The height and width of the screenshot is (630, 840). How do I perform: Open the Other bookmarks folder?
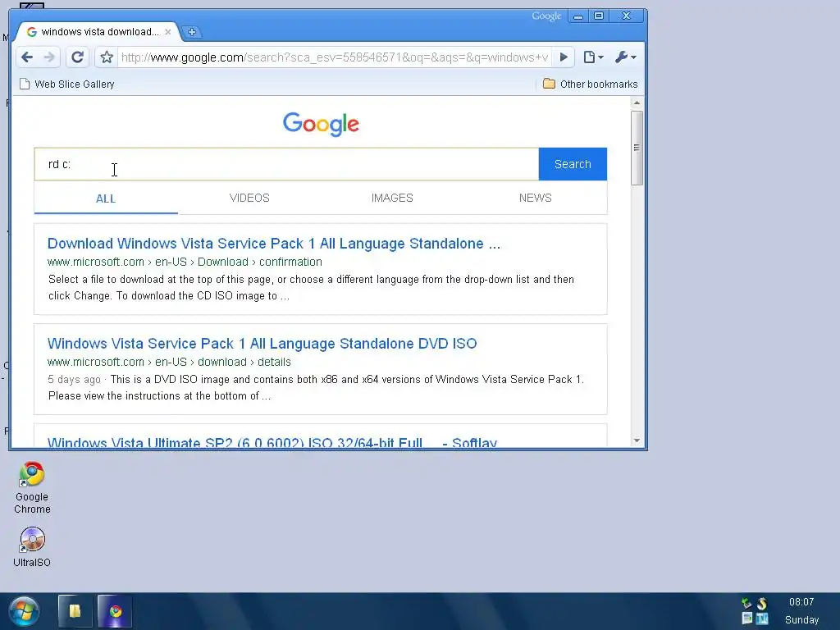click(591, 84)
